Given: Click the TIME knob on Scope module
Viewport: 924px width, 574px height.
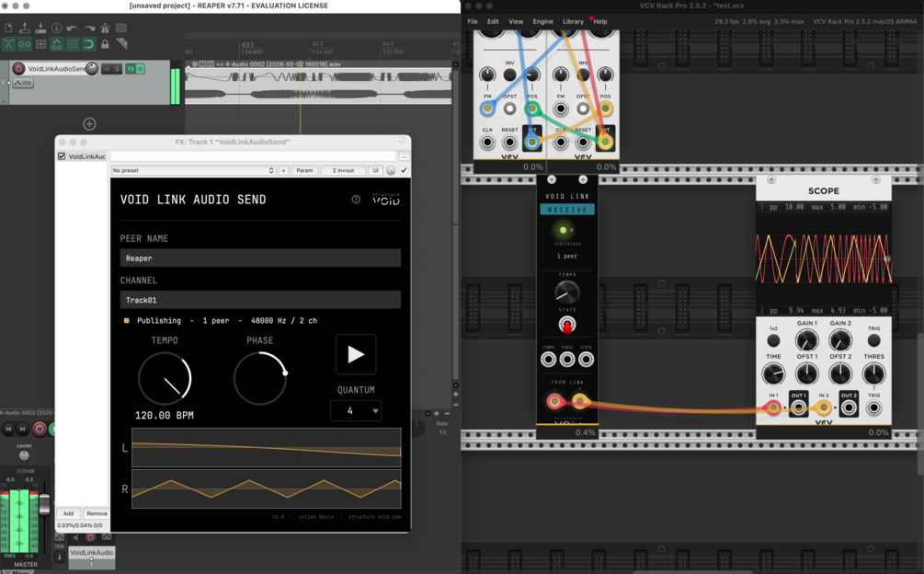Looking at the screenshot, I should pyautogui.click(x=773, y=373).
